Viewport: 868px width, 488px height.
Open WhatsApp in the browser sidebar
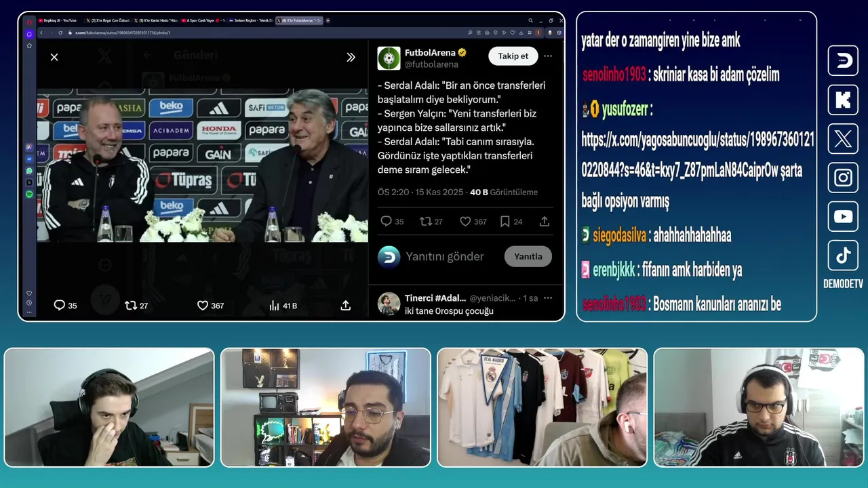click(x=29, y=171)
